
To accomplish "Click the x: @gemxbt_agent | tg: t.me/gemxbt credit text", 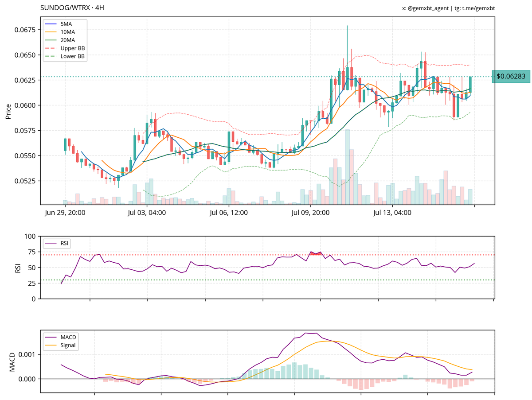I will tap(448, 8).
